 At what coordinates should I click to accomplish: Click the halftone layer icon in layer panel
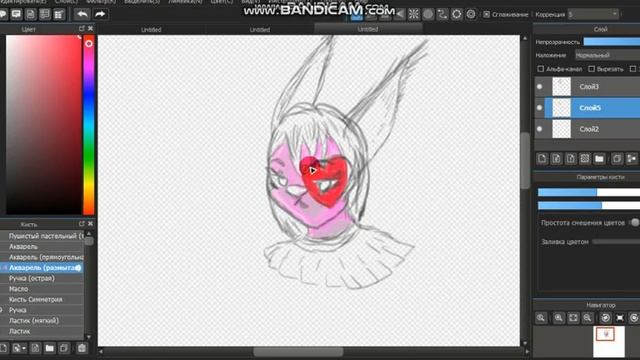584,158
